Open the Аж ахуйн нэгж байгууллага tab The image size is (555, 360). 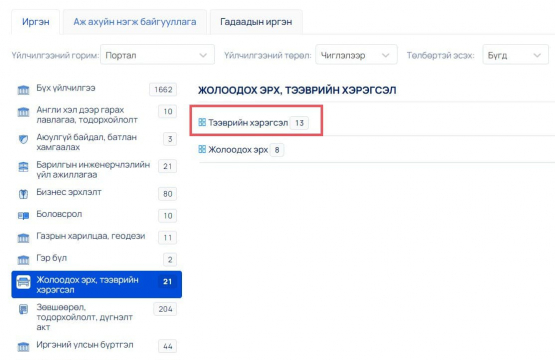[135, 22]
